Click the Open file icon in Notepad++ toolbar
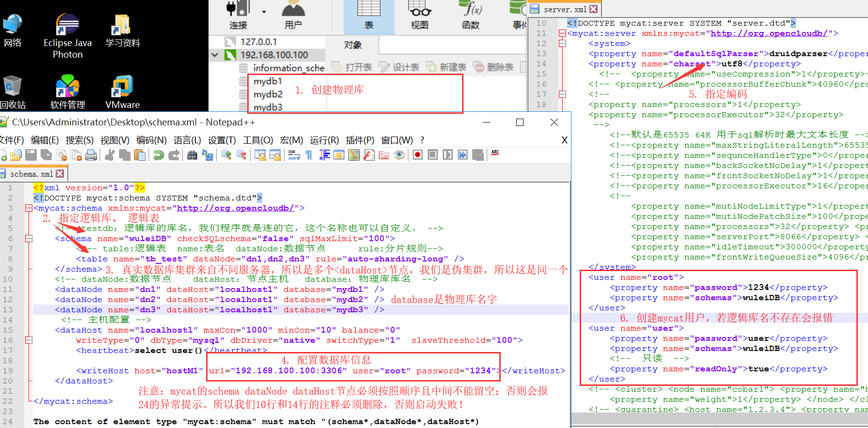The height and width of the screenshot is (428, 868). pyautogui.click(x=16, y=155)
